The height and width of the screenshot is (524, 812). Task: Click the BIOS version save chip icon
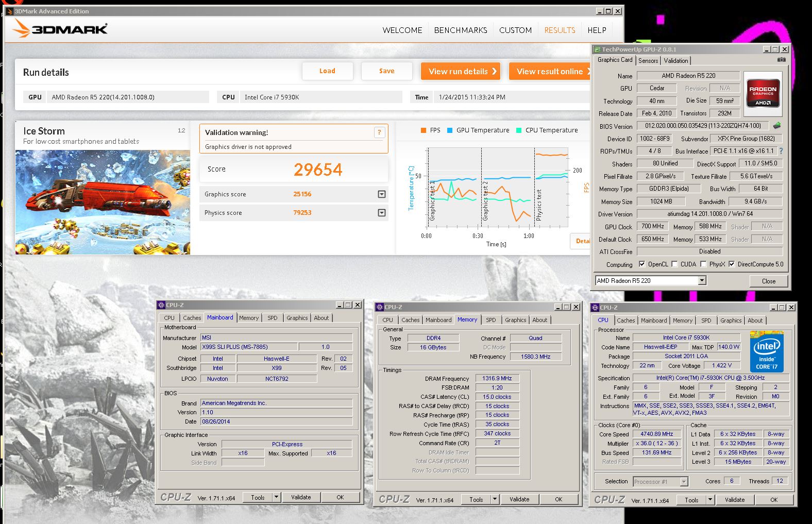click(x=777, y=125)
